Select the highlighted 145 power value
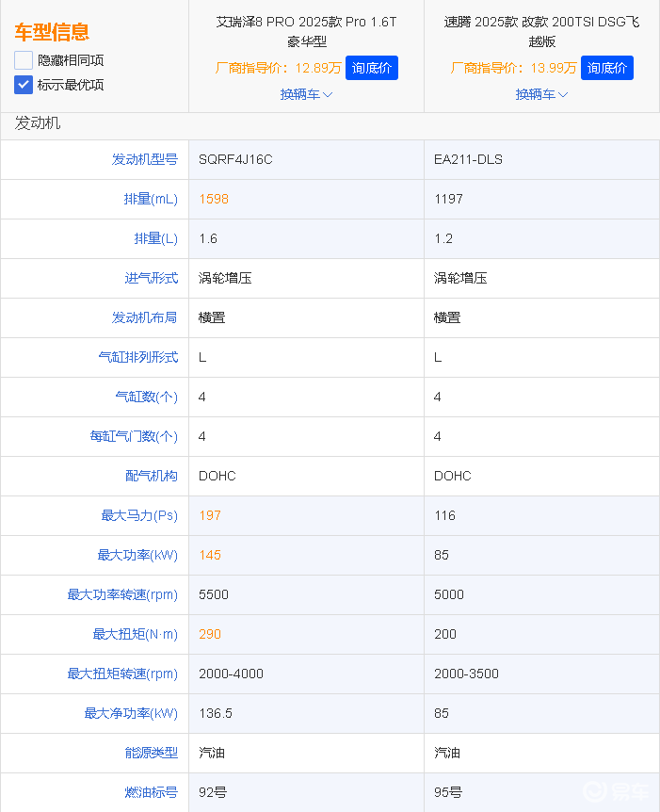 coord(210,555)
